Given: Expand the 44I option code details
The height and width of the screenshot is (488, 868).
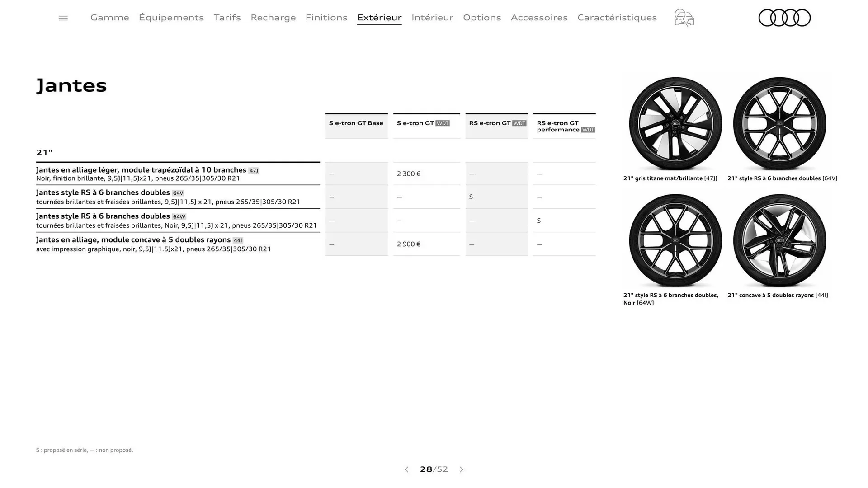Looking at the screenshot, I should 238,240.
